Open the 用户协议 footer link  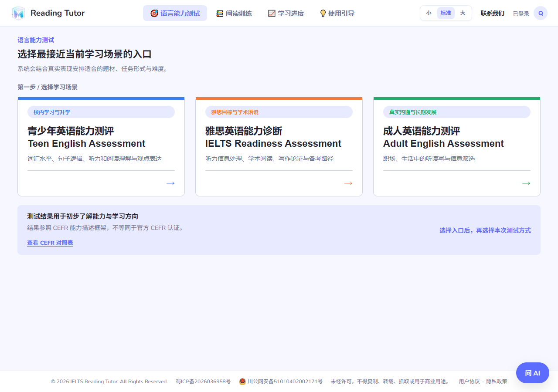(x=469, y=382)
